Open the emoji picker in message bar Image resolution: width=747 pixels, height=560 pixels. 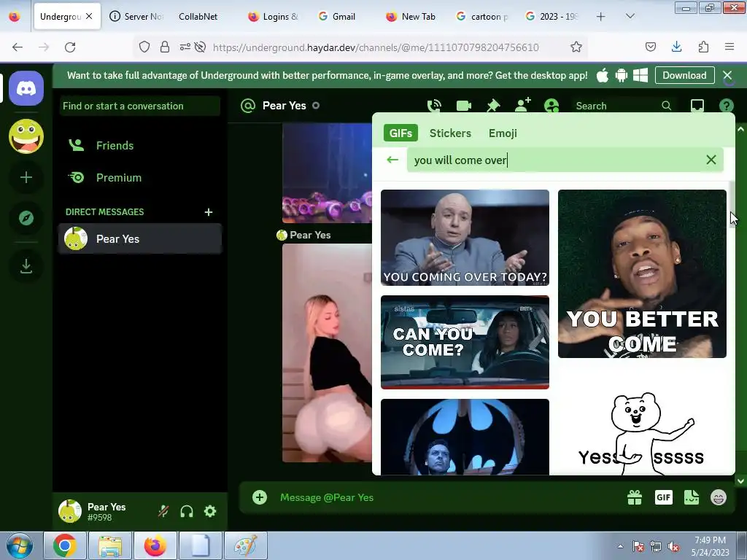pos(719,497)
